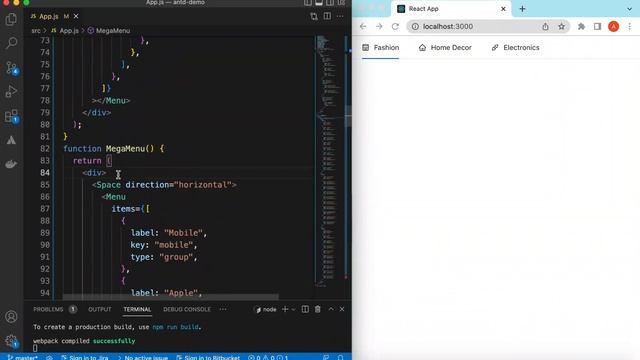Split the editor to the right

tap(327, 16)
